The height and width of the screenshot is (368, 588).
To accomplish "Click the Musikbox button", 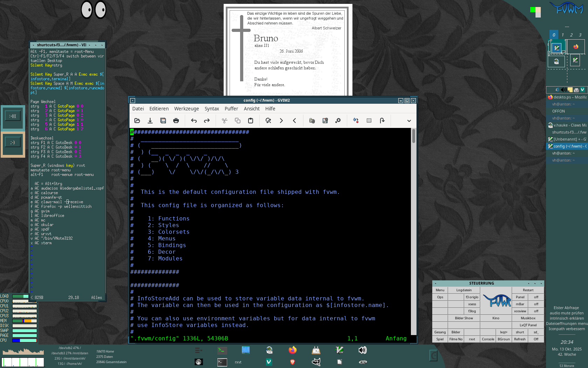I will (528, 318).
